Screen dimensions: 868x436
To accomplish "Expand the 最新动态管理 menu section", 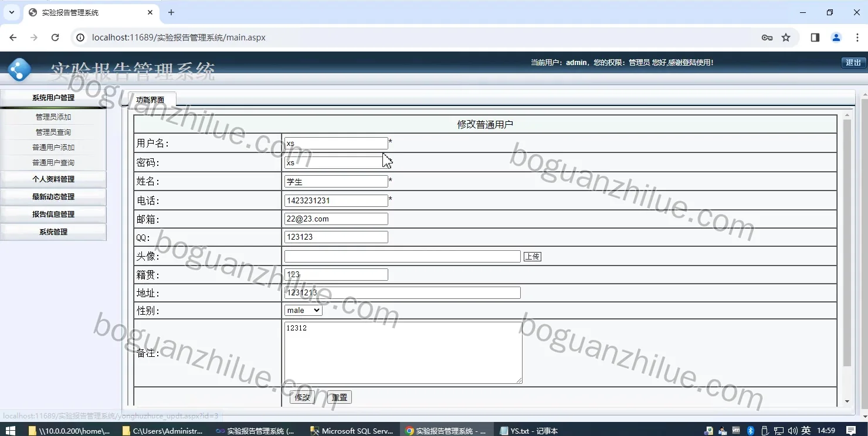I will click(53, 197).
